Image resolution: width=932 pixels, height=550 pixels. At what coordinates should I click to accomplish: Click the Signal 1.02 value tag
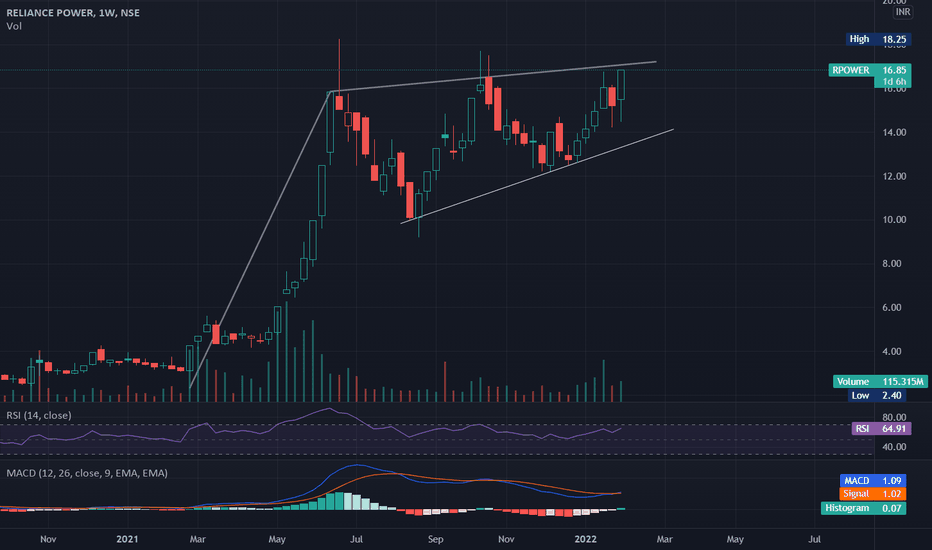click(x=873, y=494)
